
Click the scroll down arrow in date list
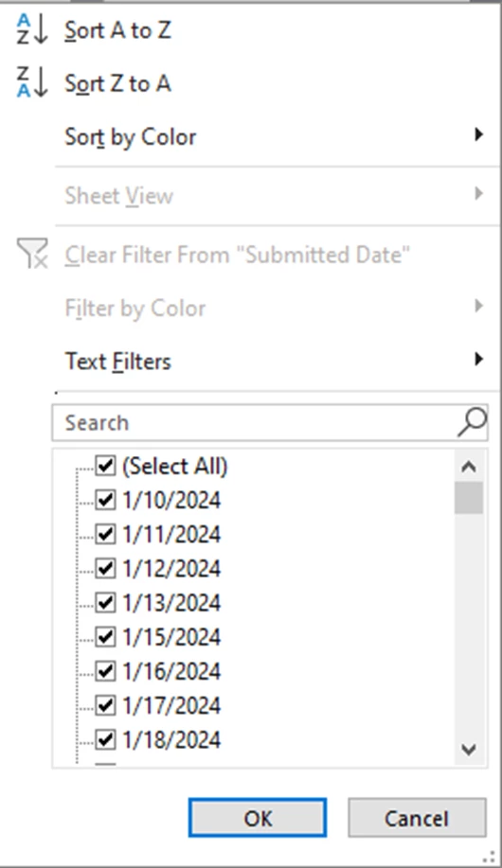[469, 750]
